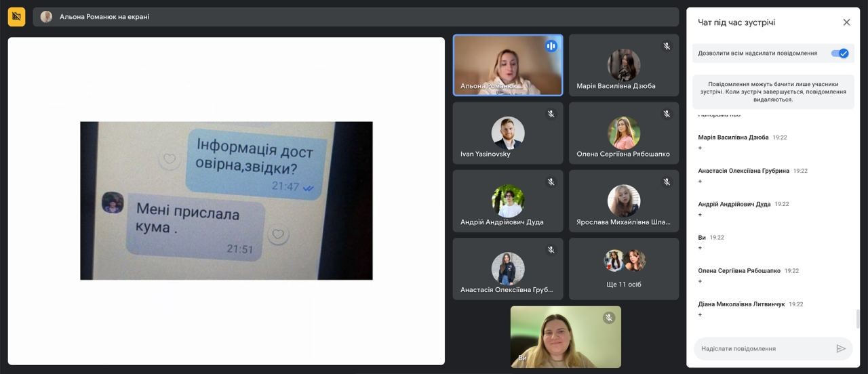Screen dimensions: 868x374
Task: Click Ivan Yasinovsky's avatar
Action: point(507,133)
